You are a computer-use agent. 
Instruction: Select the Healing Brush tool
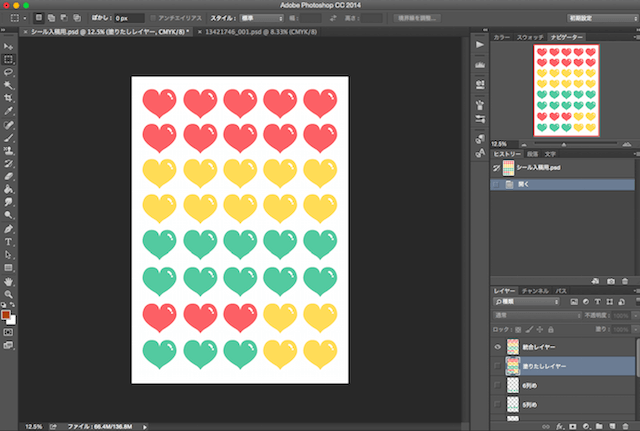tap(8, 125)
